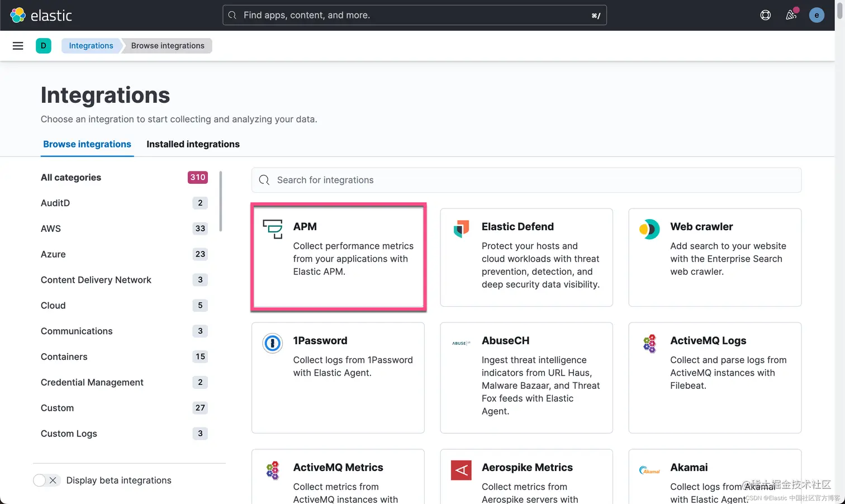Image resolution: width=845 pixels, height=504 pixels.
Task: Click the 15 badge beside Containers
Action: 200,356
